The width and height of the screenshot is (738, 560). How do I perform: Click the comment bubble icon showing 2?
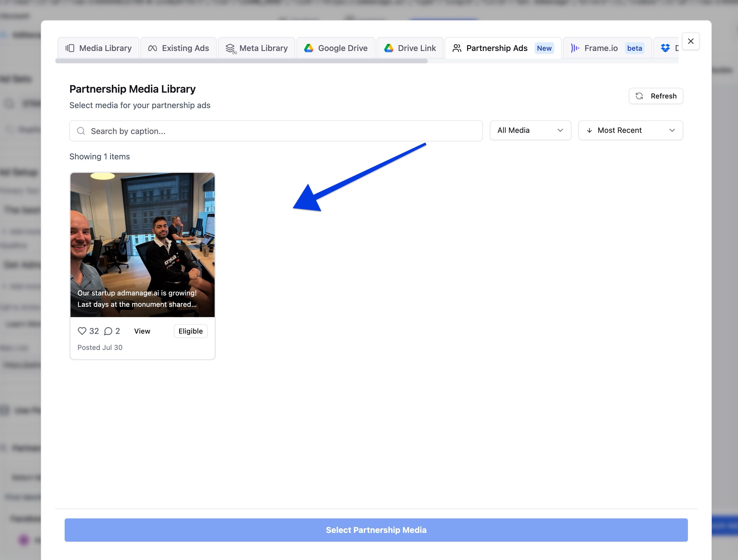[x=109, y=331]
